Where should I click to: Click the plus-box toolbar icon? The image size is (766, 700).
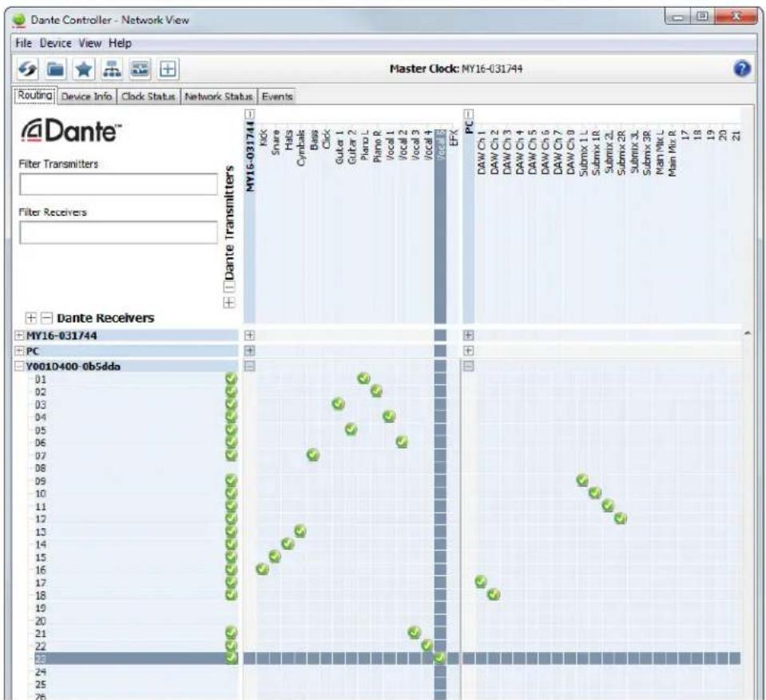[x=168, y=69]
